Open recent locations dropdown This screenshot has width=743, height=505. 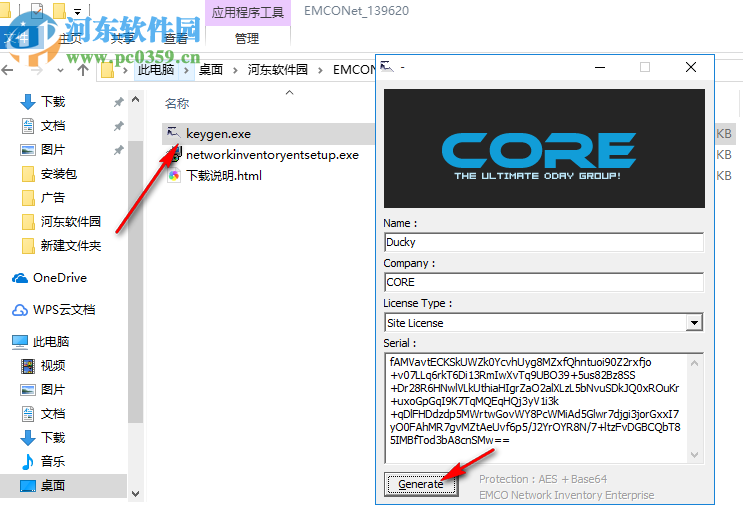coord(60,71)
